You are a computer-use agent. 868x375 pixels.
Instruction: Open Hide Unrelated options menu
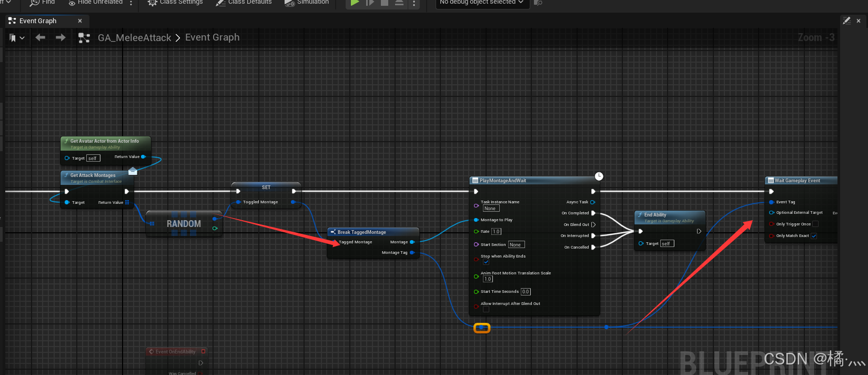[131, 3]
